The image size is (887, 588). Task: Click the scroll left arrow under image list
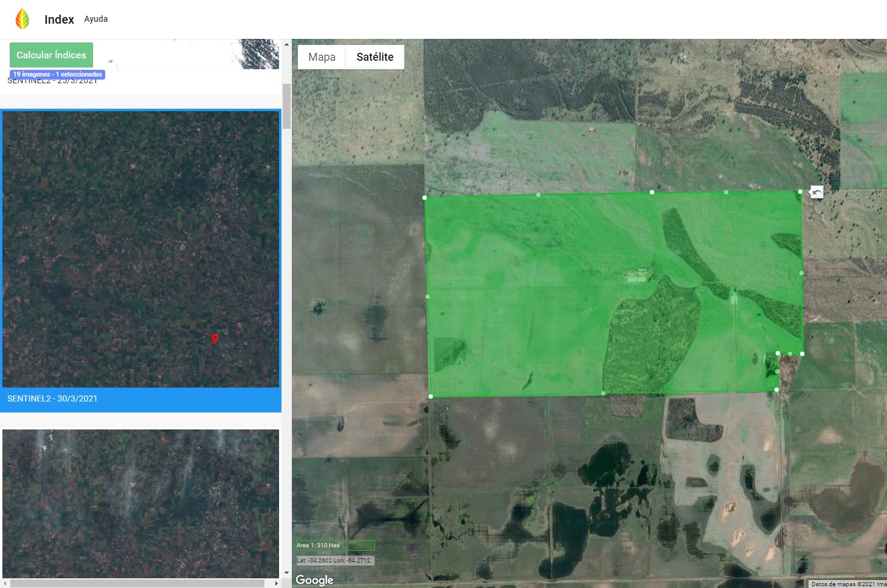click(5, 583)
